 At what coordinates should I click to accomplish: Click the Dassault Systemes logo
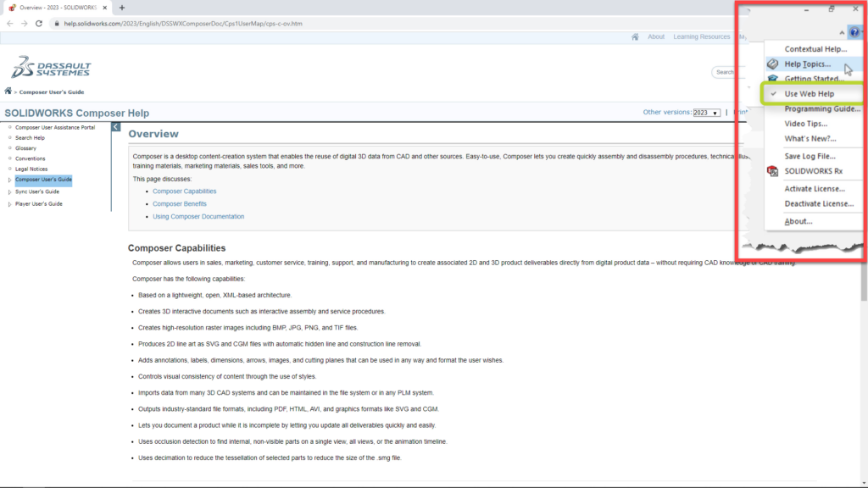[x=51, y=68]
